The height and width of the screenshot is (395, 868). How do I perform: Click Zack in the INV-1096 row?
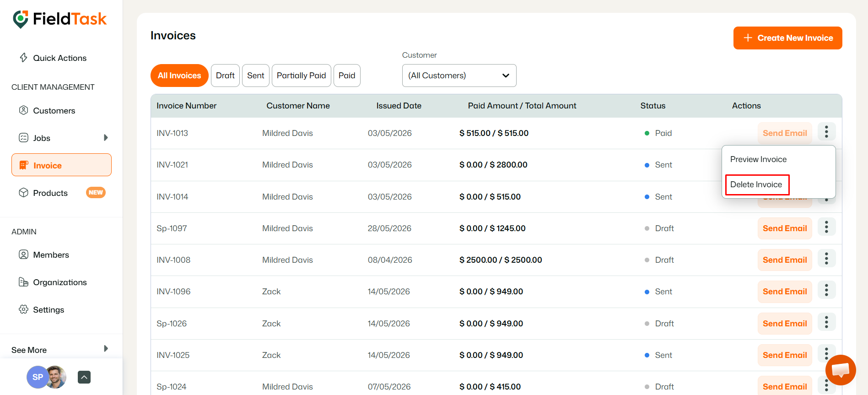(x=271, y=292)
